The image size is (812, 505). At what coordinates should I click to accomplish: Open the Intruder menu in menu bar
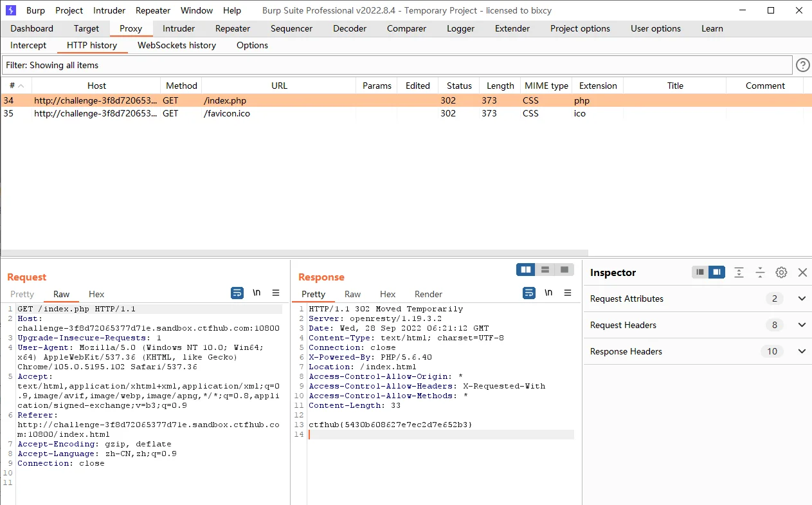tap(109, 10)
